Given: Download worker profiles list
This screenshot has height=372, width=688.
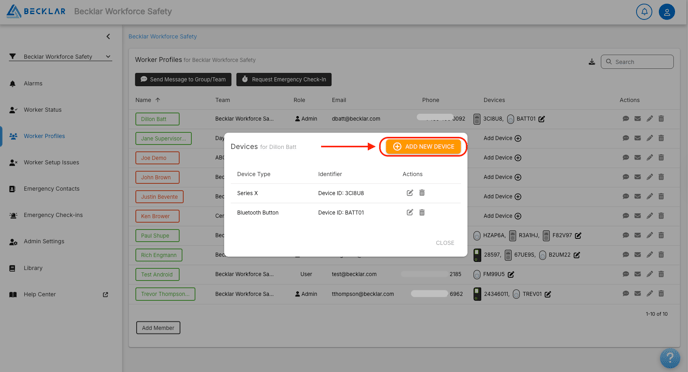Looking at the screenshot, I should [591, 62].
